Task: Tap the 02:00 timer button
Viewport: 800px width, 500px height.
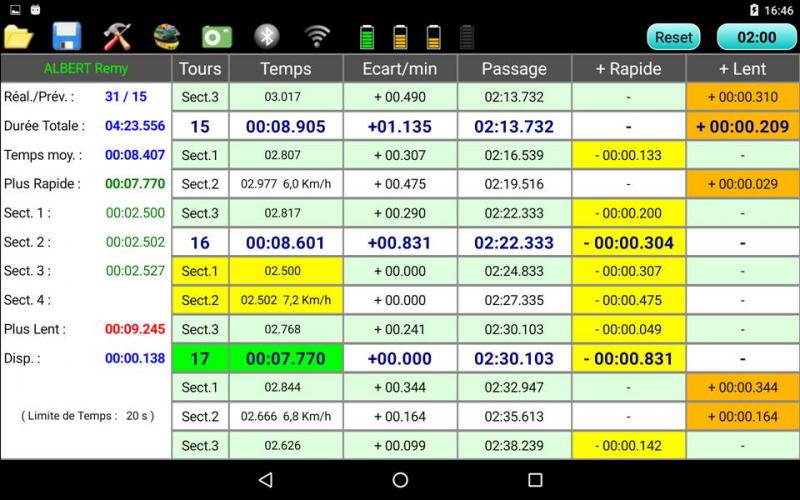Action: click(756, 37)
